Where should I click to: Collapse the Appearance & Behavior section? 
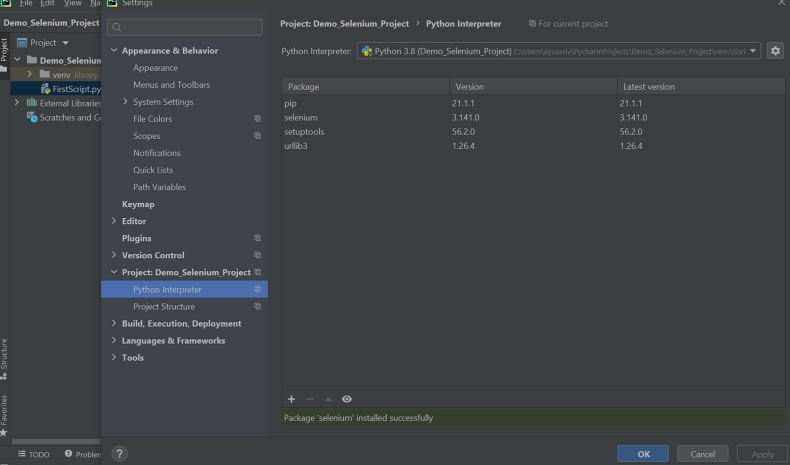tap(114, 51)
